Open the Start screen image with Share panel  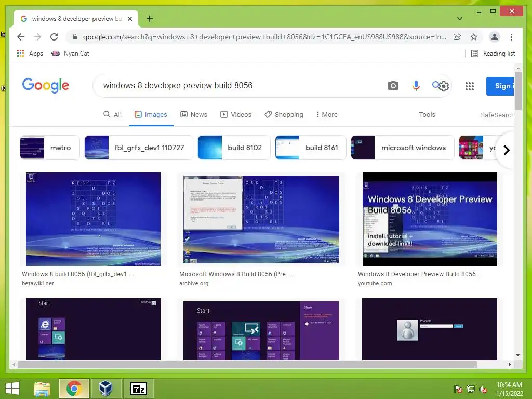point(261,330)
